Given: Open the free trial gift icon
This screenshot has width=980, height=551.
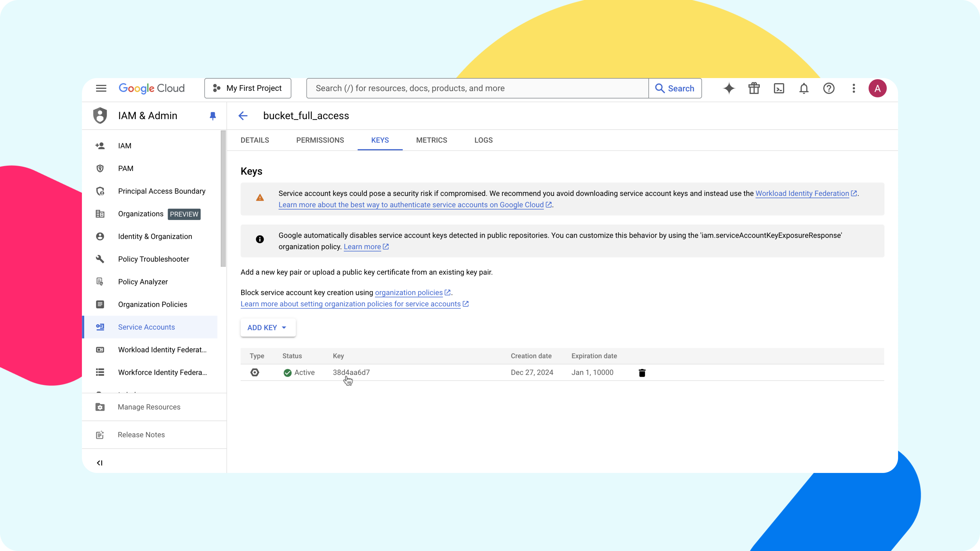Looking at the screenshot, I should click(754, 88).
